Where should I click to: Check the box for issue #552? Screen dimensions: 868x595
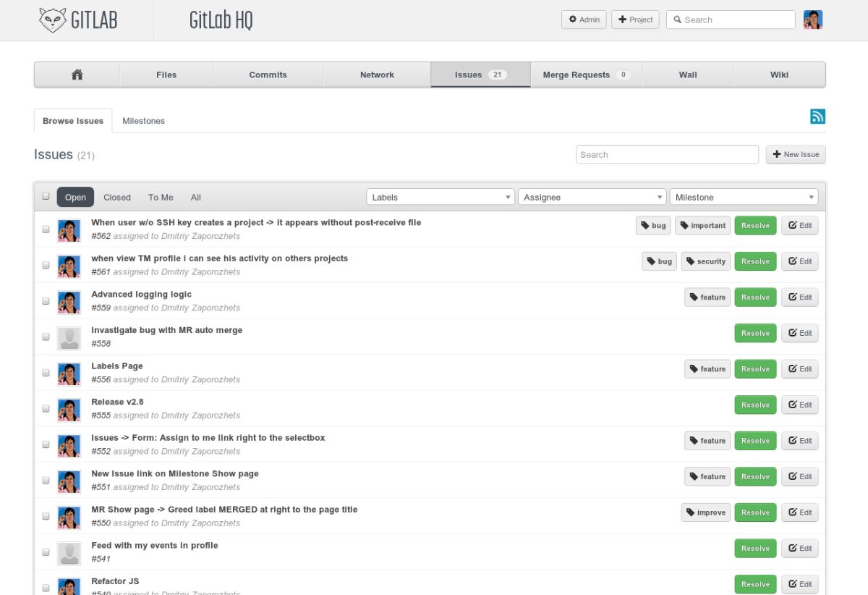tap(46, 444)
